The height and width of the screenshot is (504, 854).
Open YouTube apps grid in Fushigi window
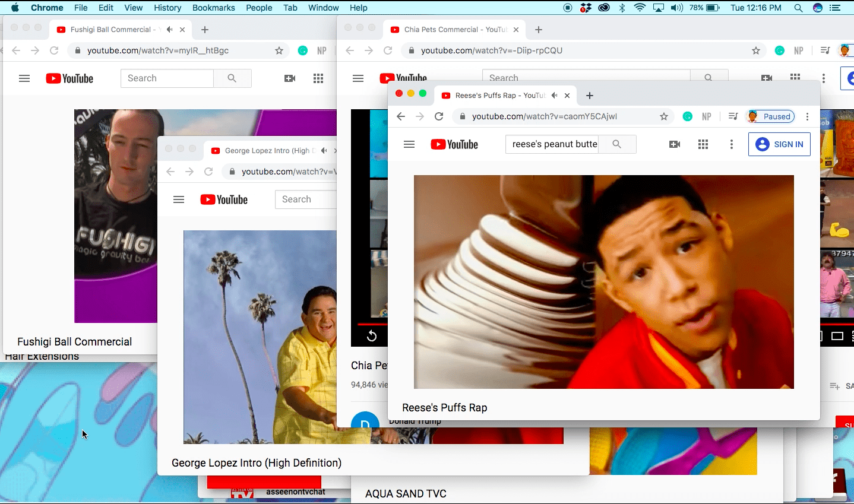[318, 78]
